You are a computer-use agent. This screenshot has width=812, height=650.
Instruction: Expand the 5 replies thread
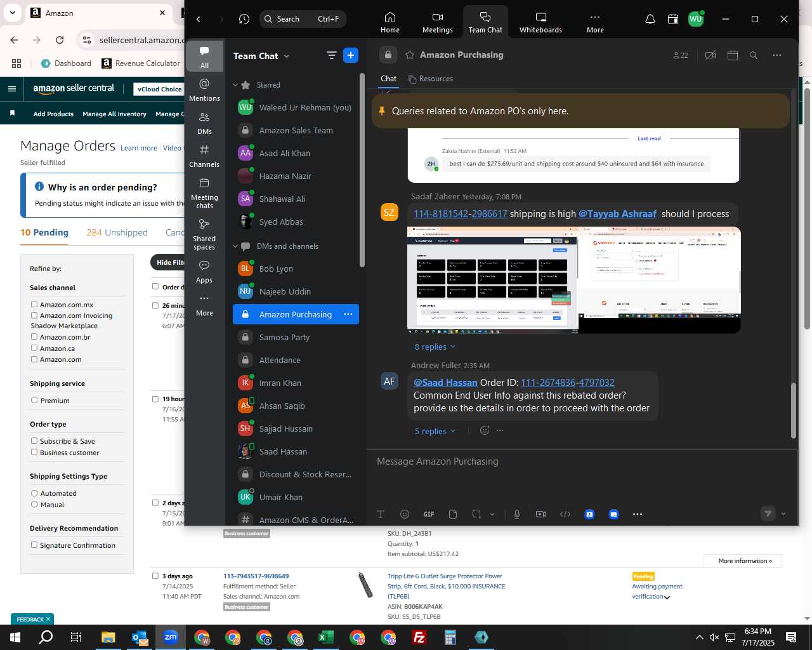click(x=435, y=431)
